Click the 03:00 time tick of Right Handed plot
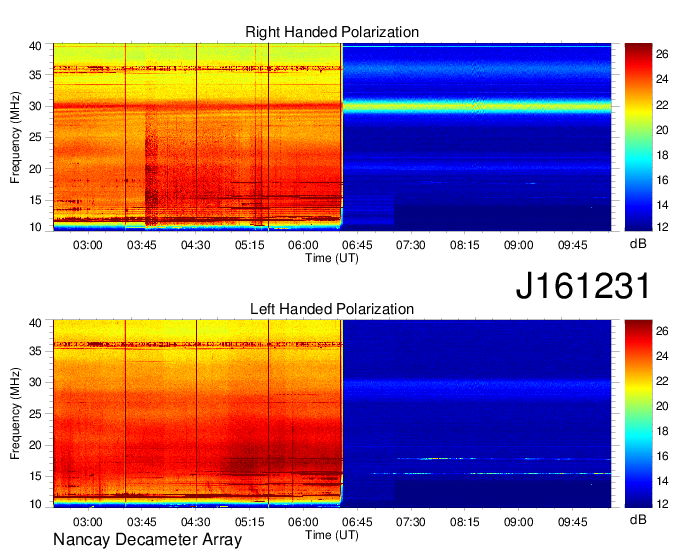Screen dimensions: 680x552 pos(88,245)
